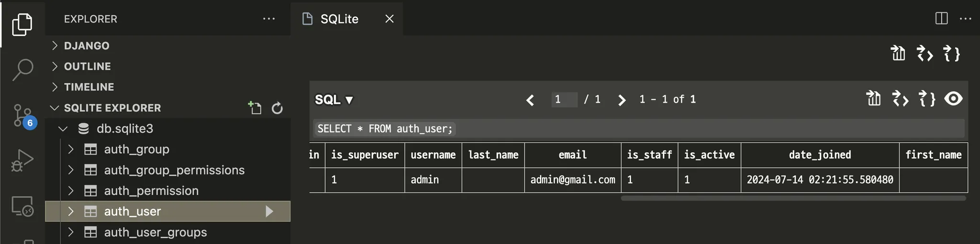Expand the DJANGO folder section
Viewport: 980px width, 244px height.
click(86, 46)
